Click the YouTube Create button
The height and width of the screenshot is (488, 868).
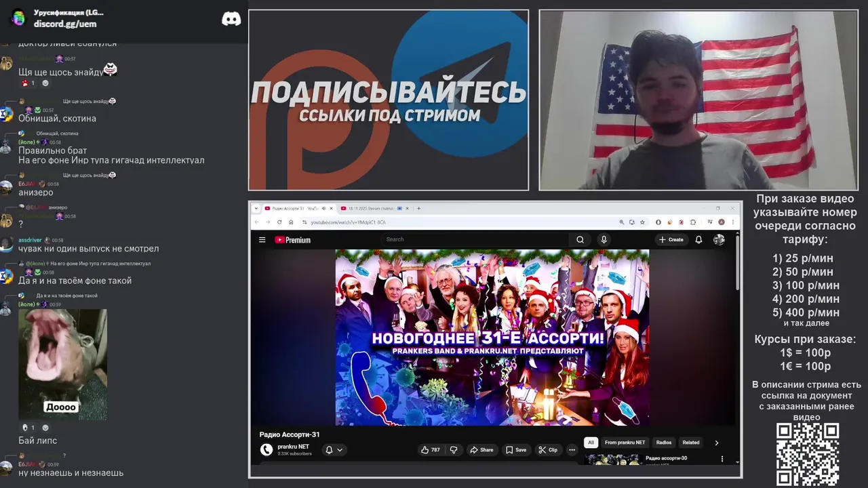tap(671, 239)
